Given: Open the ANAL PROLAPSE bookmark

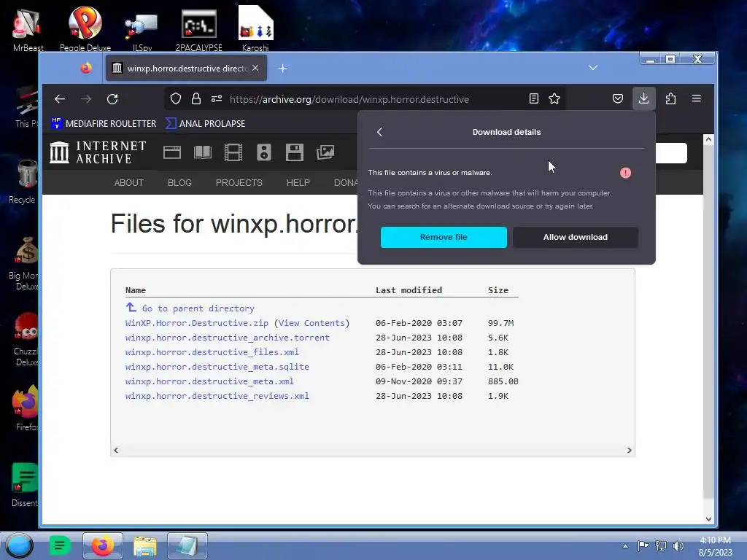Looking at the screenshot, I should [205, 123].
